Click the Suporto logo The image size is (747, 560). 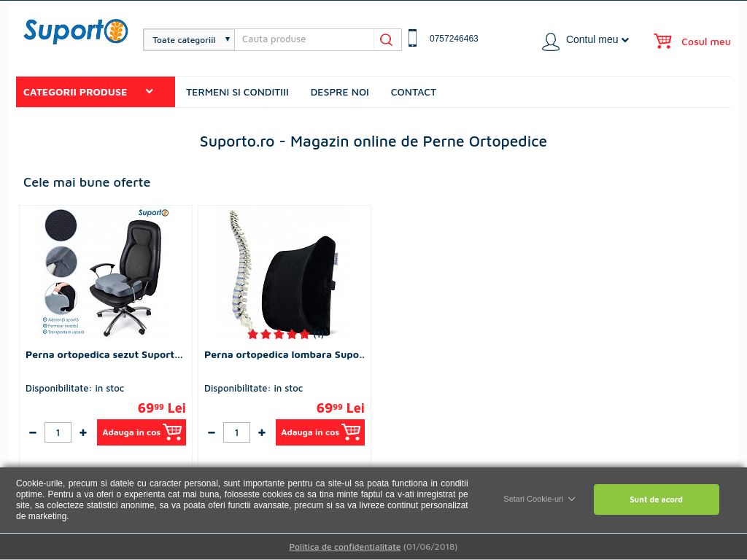76,31
